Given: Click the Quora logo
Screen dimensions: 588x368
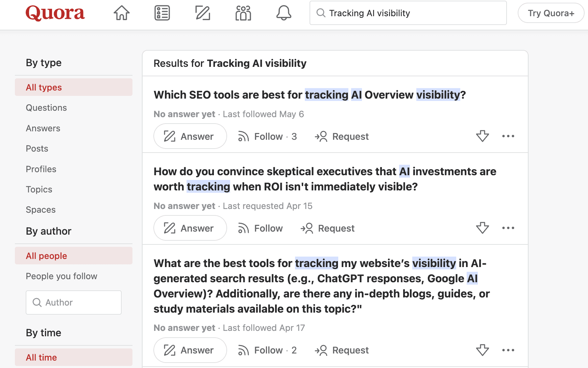Looking at the screenshot, I should pos(55,13).
